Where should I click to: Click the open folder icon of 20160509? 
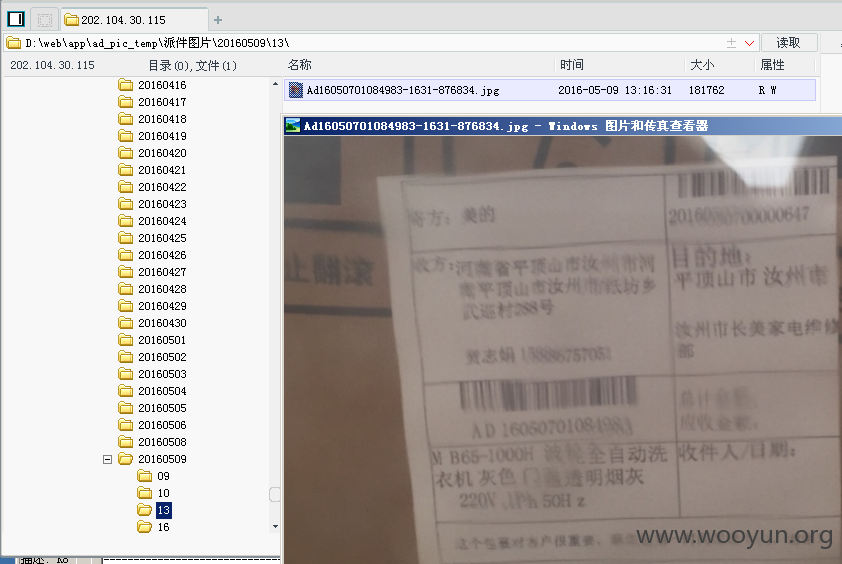tap(126, 459)
